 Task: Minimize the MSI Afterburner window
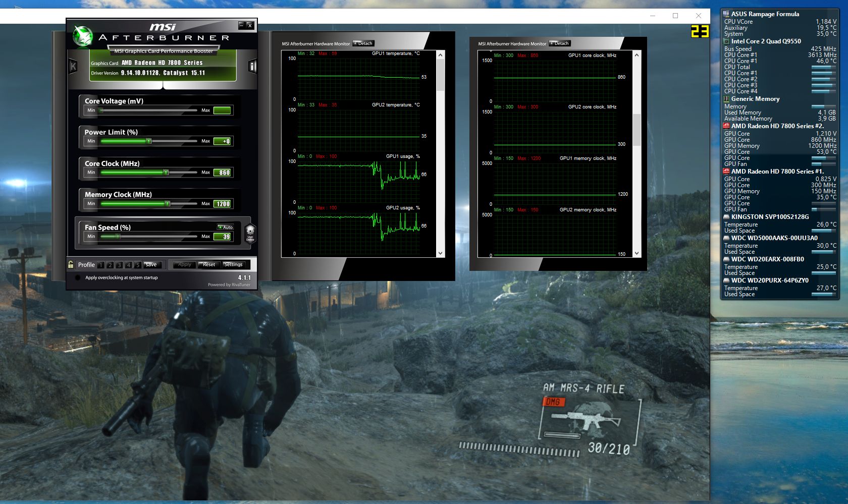click(x=241, y=25)
